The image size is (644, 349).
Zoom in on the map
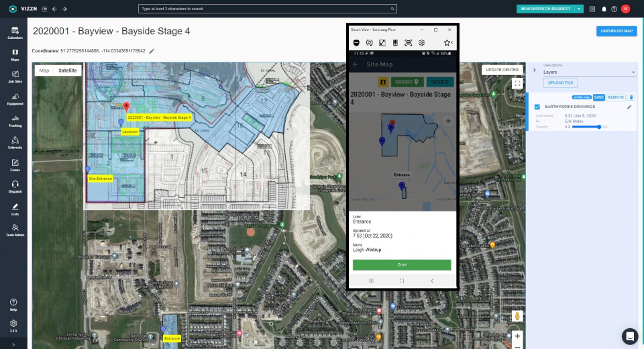click(x=517, y=336)
